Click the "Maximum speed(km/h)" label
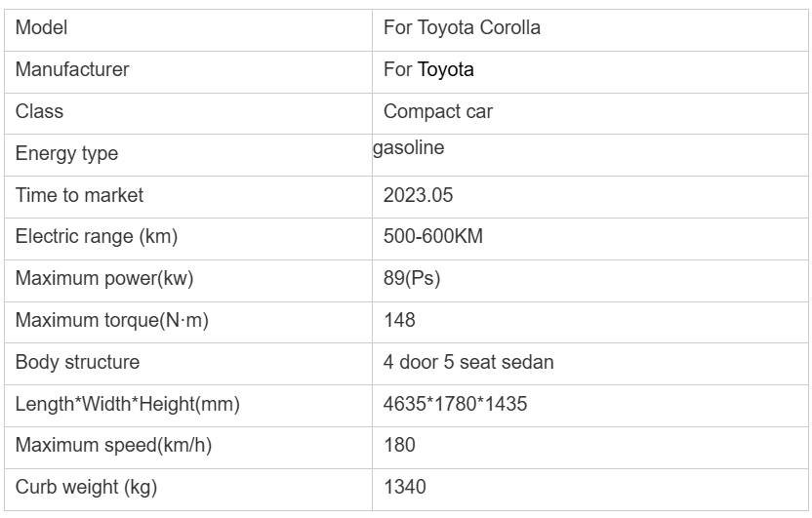 [x=114, y=447]
